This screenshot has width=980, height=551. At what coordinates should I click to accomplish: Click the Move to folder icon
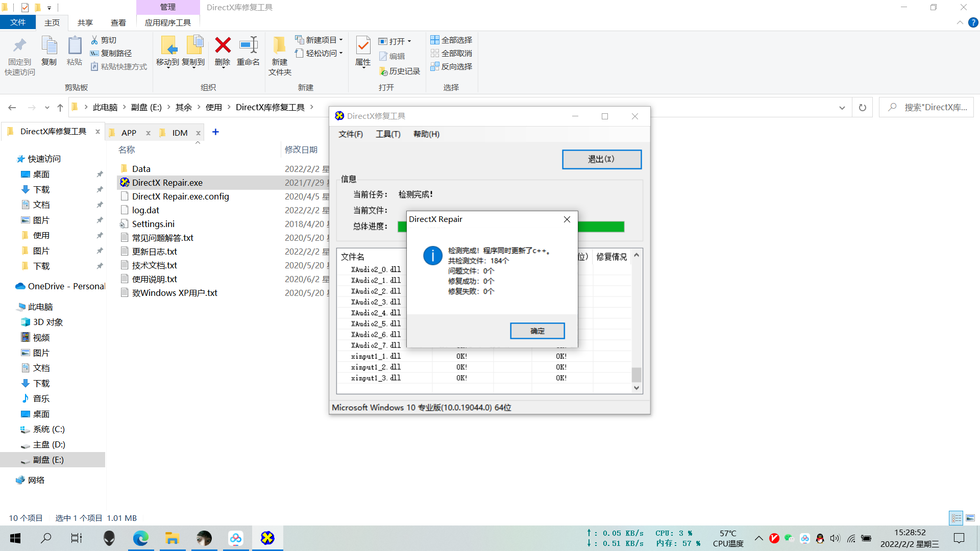168,46
